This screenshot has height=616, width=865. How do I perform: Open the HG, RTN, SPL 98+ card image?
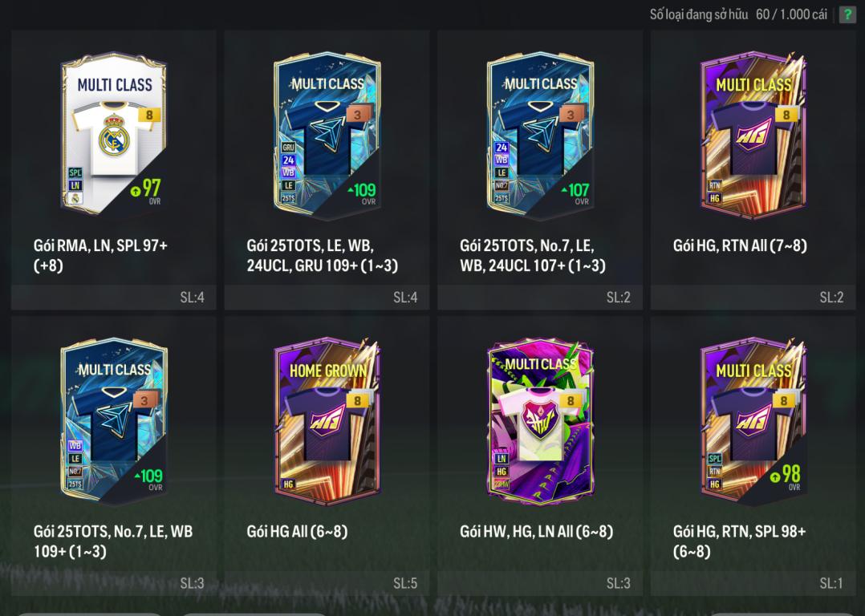[x=753, y=421]
